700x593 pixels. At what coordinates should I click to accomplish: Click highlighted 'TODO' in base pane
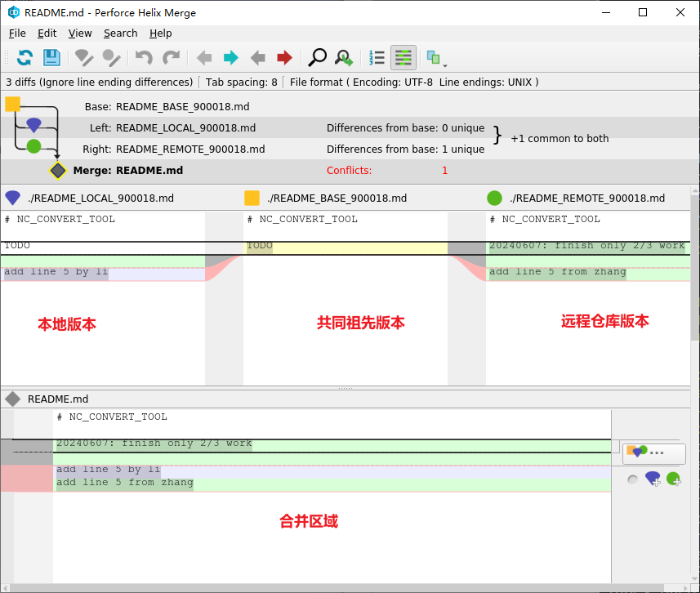[260, 246]
